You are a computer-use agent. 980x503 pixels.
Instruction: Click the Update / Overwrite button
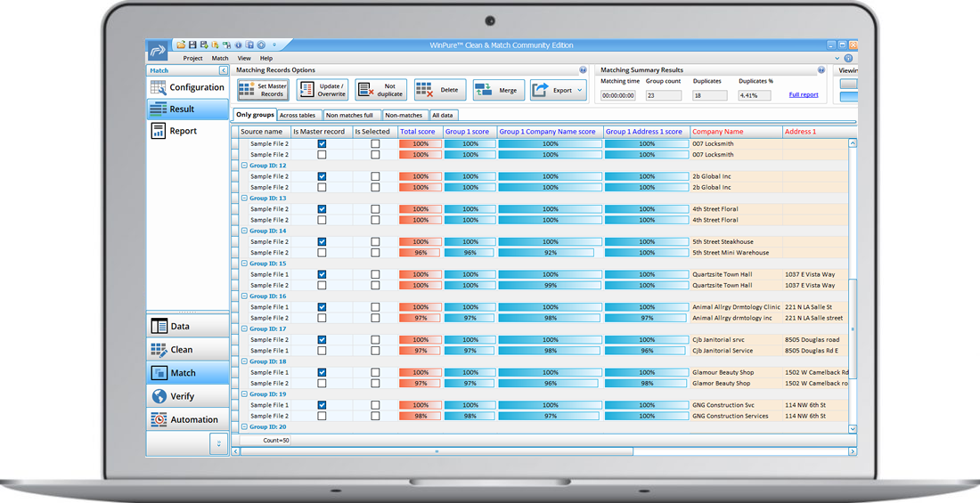click(x=323, y=90)
